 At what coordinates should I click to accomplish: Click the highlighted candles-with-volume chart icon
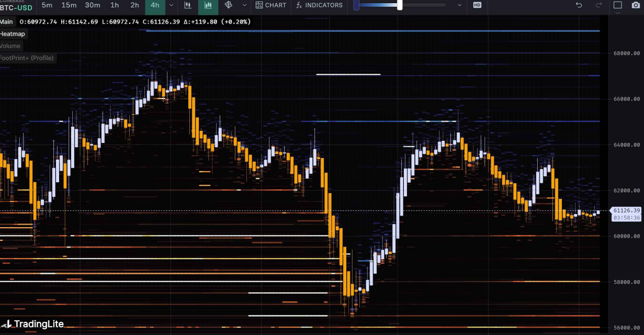(208, 5)
